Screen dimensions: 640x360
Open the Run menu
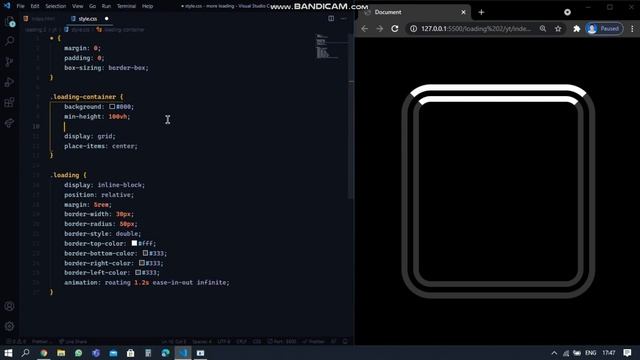[x=106, y=6]
